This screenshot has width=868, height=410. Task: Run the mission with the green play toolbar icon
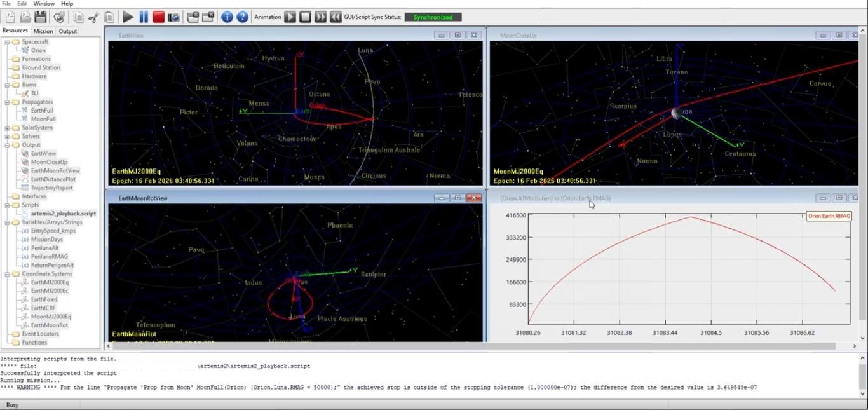[127, 17]
